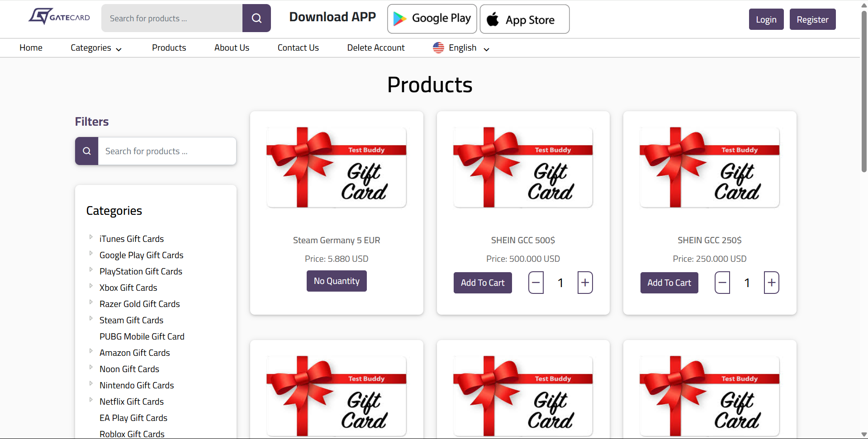
Task: Open the Contact Us page
Action: [x=298, y=48]
